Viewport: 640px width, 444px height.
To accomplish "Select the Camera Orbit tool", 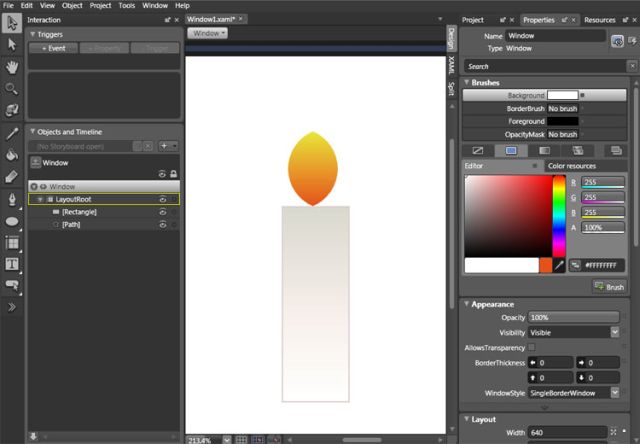I will [12, 110].
